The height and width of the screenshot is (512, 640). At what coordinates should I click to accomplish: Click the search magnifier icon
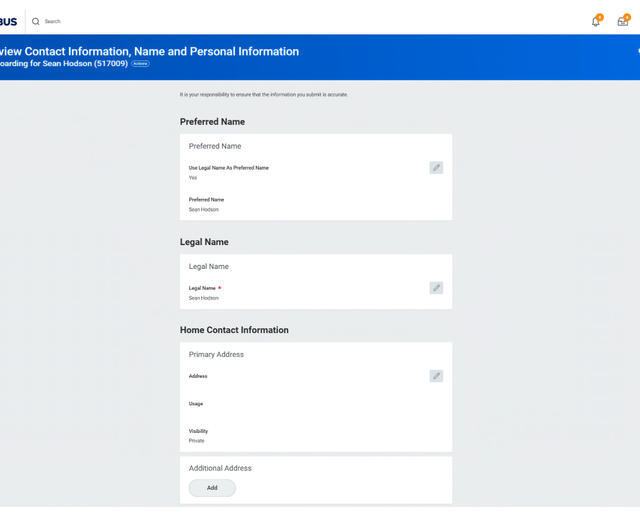(36, 21)
